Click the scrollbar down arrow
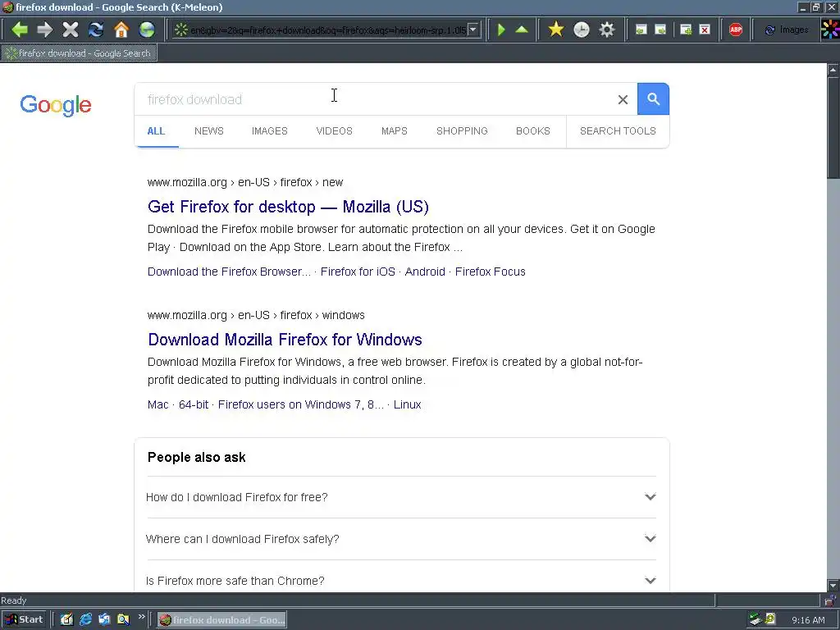Image resolution: width=840 pixels, height=630 pixels. [833, 586]
